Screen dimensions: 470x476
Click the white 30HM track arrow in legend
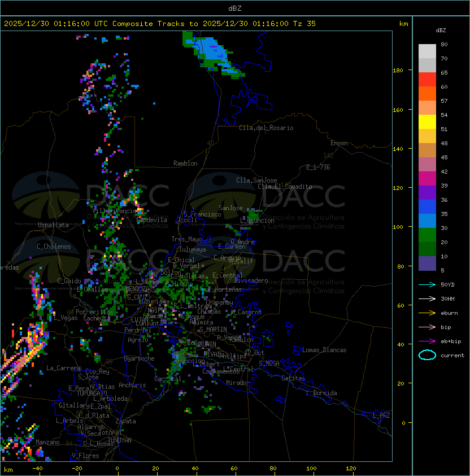(427, 298)
